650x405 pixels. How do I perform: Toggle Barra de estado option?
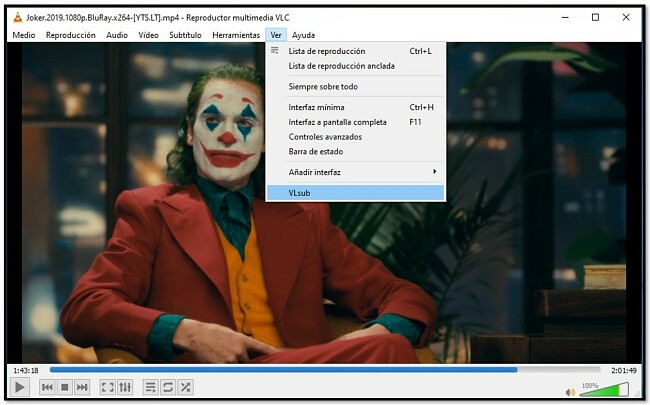click(x=356, y=152)
